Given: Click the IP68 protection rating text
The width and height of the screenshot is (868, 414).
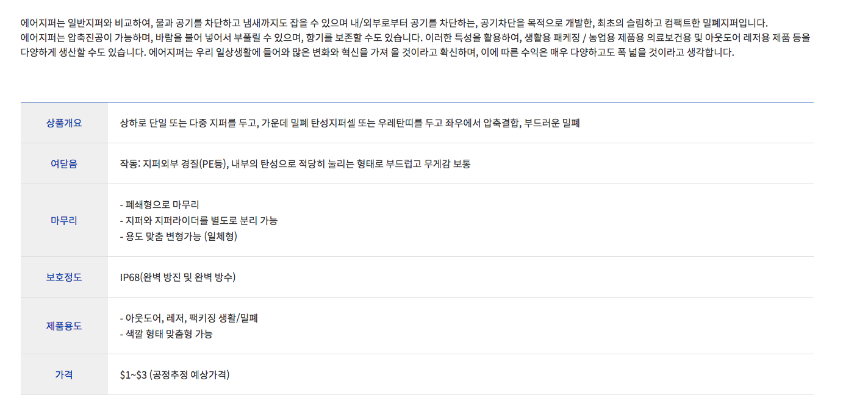Looking at the screenshot, I should (178, 277).
